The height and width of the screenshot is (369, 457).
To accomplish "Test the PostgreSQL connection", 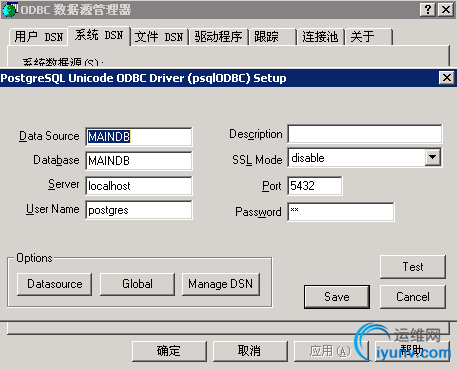I will click(413, 267).
